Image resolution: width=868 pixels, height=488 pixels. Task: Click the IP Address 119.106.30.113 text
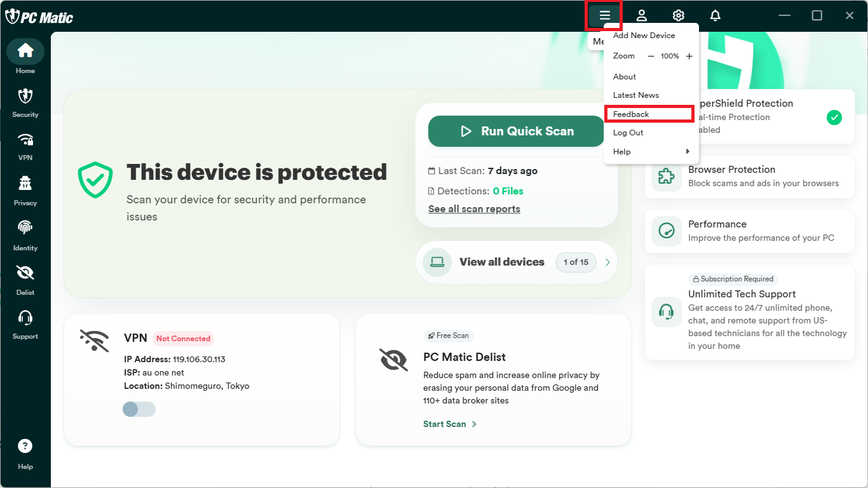175,359
